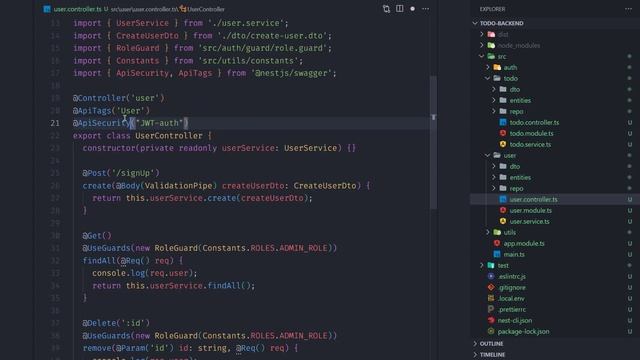Image resolution: width=640 pixels, height=360 pixels.
Task: Click the main.ts TypeScript file icon
Action: pos(497,254)
